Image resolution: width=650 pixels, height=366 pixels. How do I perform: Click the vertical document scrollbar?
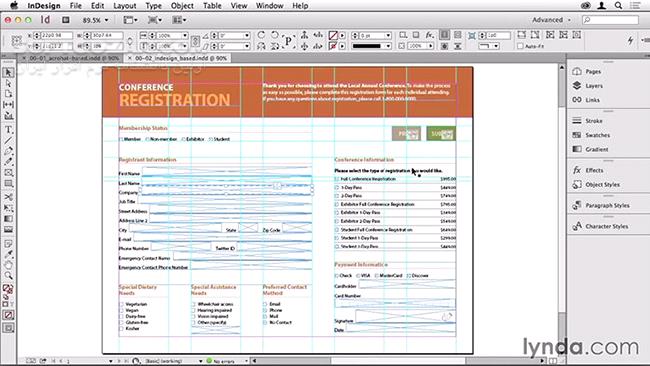(x=562, y=209)
